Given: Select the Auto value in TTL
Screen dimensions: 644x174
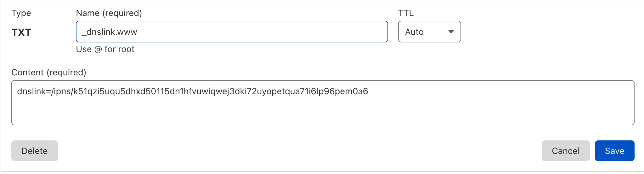Looking at the screenshot, I should point(414,32).
